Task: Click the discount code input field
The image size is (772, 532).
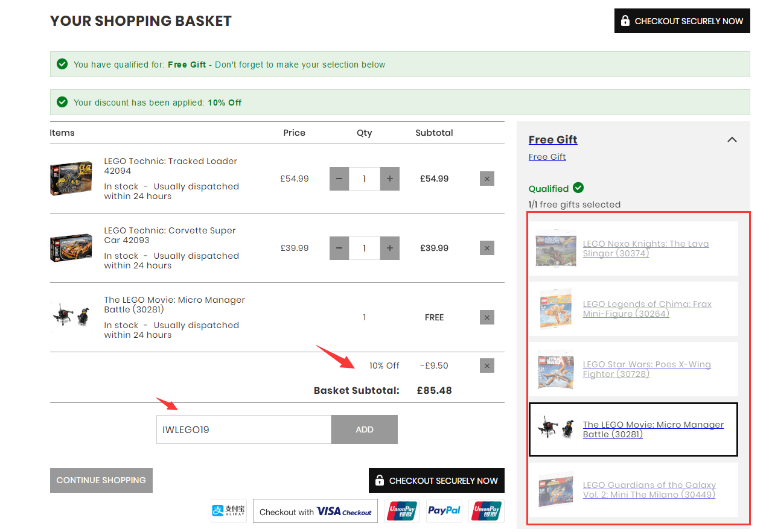Action: pyautogui.click(x=244, y=429)
